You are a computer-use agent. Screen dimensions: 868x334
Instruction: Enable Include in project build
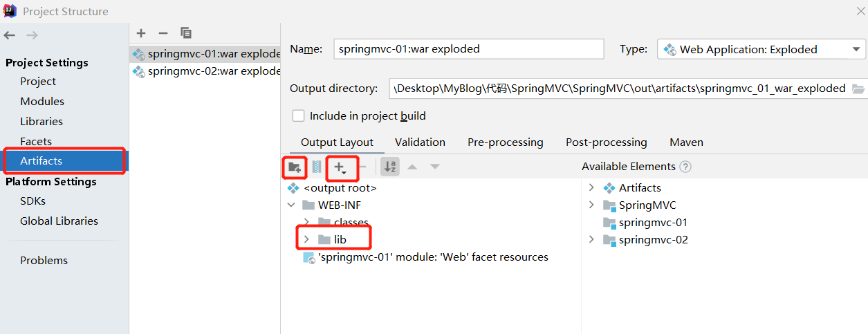pyautogui.click(x=298, y=116)
